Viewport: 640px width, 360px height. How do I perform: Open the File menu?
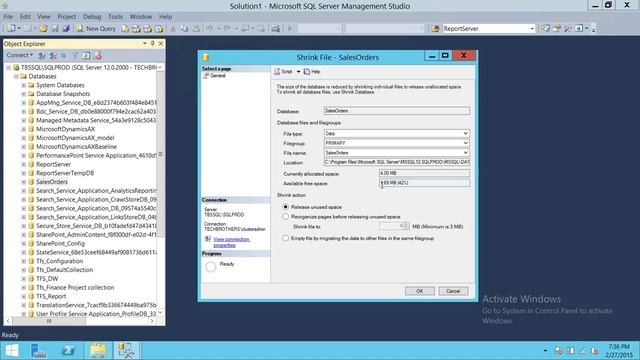coord(8,17)
